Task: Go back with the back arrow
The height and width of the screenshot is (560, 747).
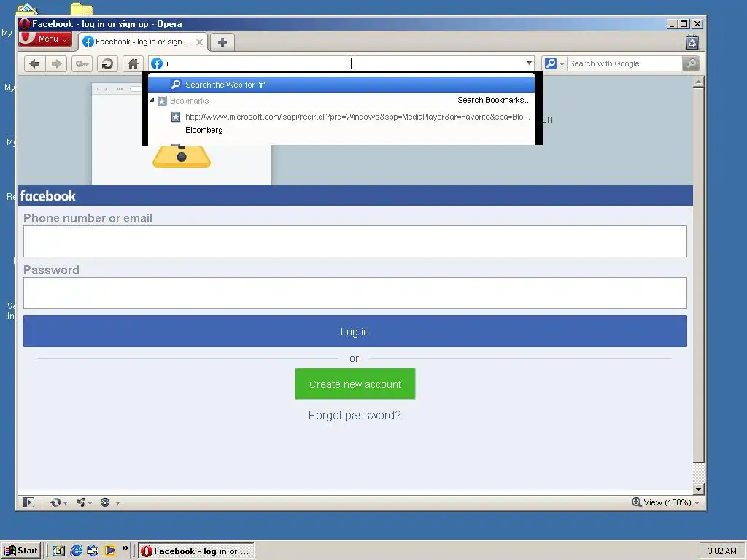Action: (34, 63)
